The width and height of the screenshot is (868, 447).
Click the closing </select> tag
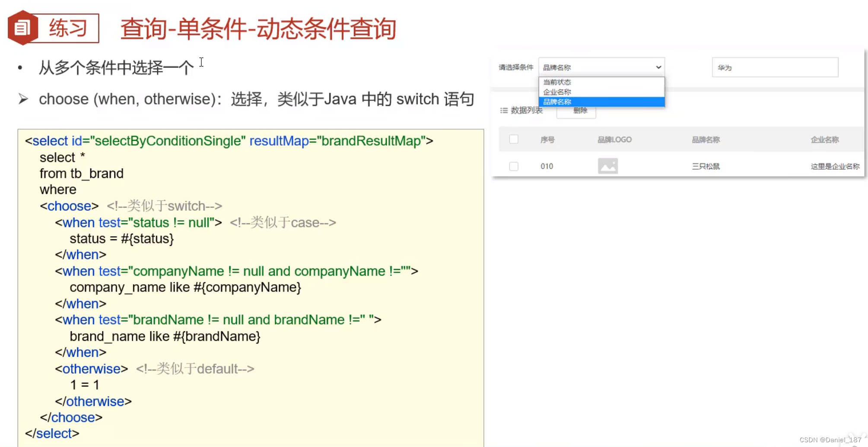coord(52,434)
